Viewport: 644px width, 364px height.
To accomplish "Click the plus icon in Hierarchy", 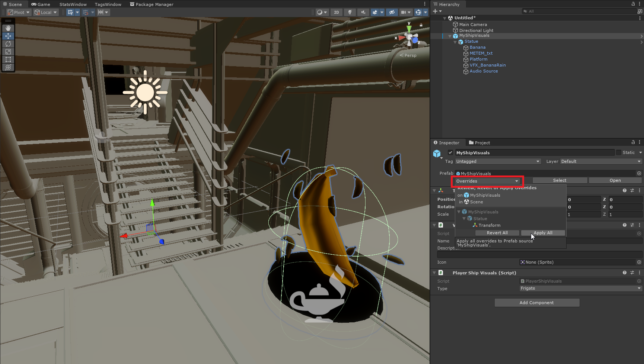I will tap(435, 11).
